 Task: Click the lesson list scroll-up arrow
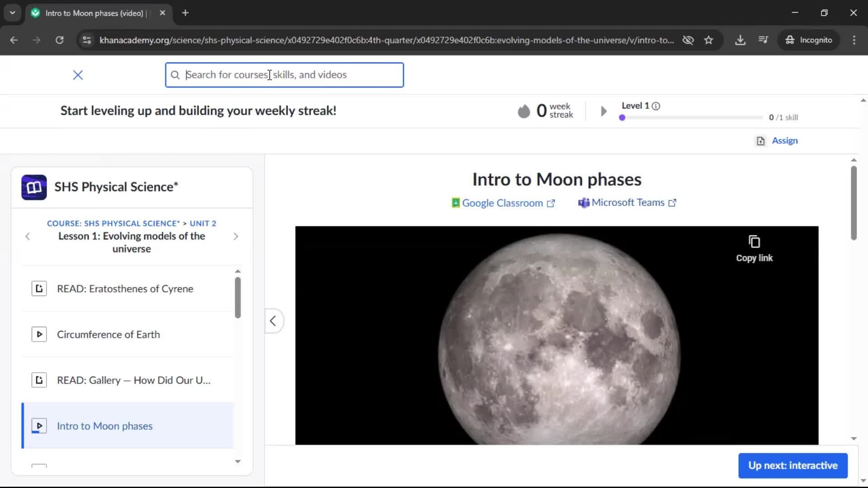238,271
